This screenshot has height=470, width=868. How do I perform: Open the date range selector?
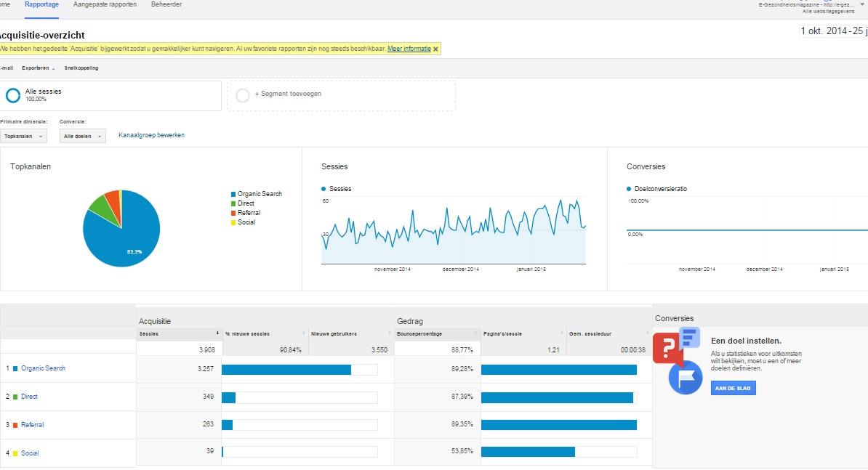pos(833,31)
